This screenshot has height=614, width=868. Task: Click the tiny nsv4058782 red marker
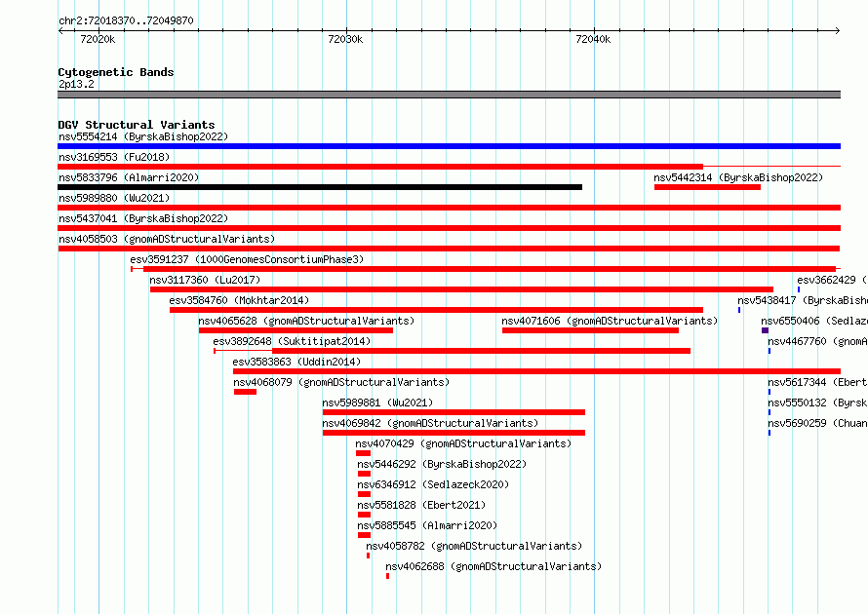click(x=368, y=556)
